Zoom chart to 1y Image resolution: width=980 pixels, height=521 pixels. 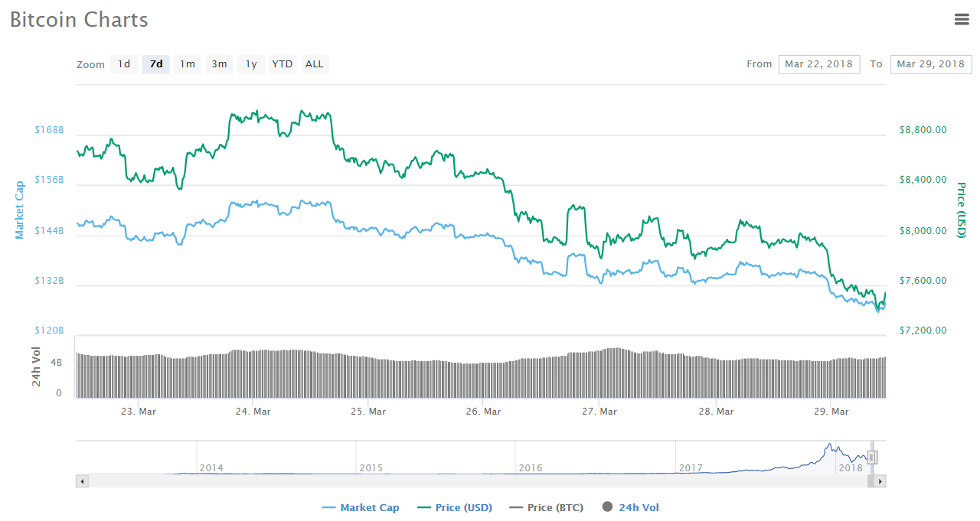click(x=251, y=64)
